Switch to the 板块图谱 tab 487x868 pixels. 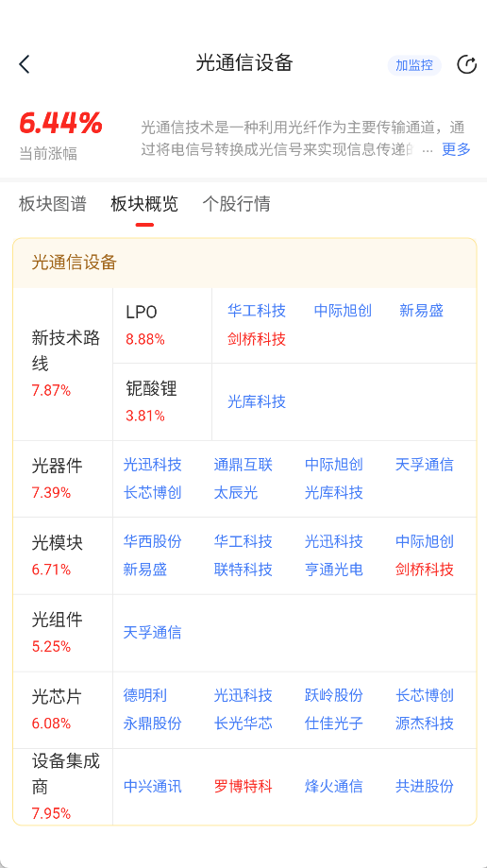(53, 204)
